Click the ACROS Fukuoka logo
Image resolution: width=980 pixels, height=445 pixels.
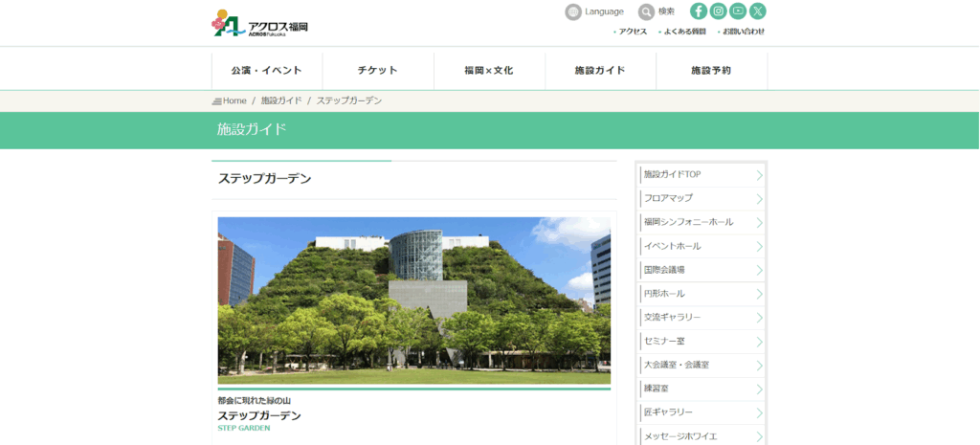pyautogui.click(x=259, y=23)
